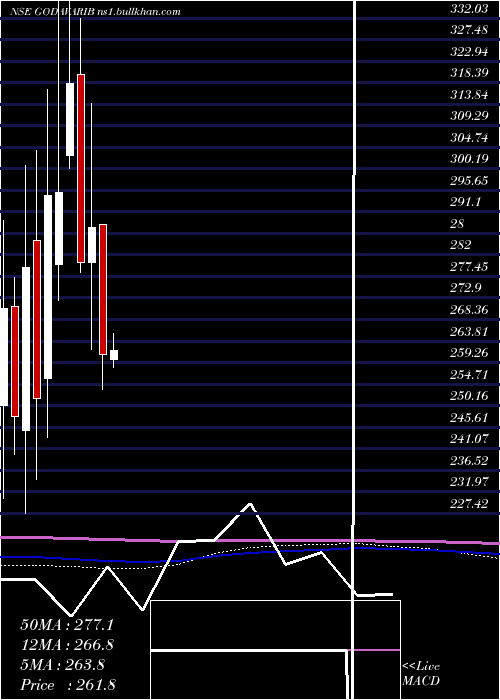Image resolution: width=500 pixels, height=700 pixels.
Task: Select the 268.36 price axis label
Action: click(x=469, y=310)
